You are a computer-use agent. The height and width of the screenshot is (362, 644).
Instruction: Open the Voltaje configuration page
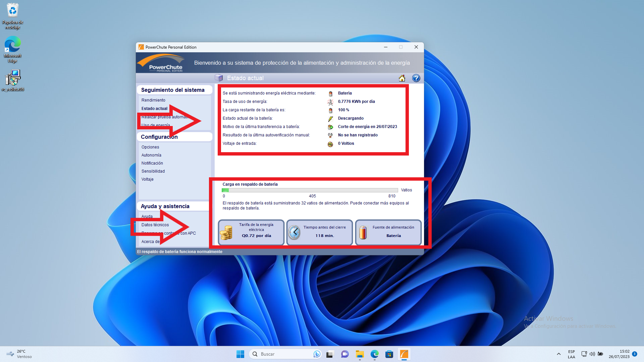click(x=148, y=179)
